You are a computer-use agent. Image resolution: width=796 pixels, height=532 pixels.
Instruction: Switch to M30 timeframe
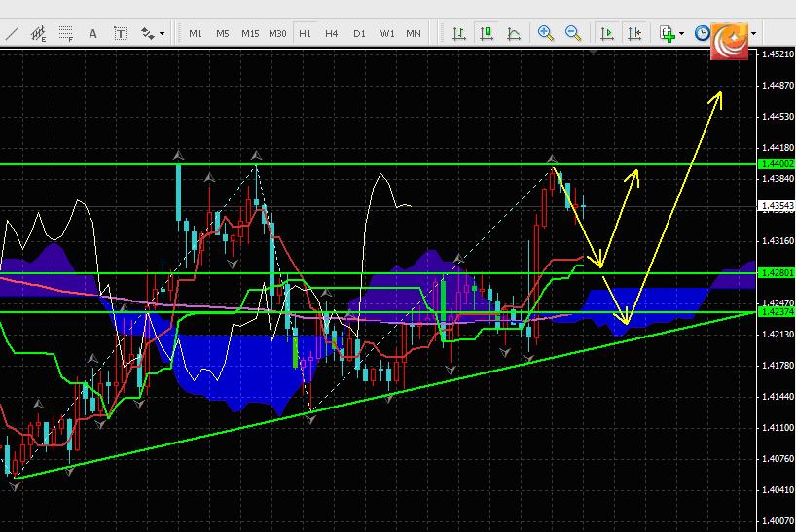pyautogui.click(x=277, y=34)
